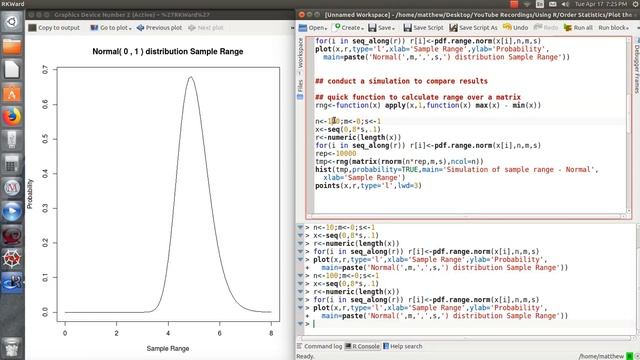Click the Next plot toolbar button
This screenshot has width=640, height=360.
206,28
